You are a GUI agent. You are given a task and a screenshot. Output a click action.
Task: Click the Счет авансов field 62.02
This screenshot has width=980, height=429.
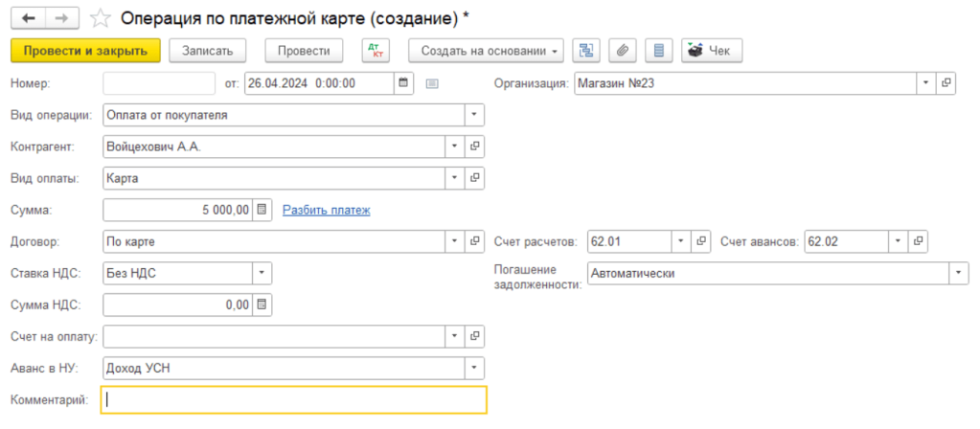point(846,241)
